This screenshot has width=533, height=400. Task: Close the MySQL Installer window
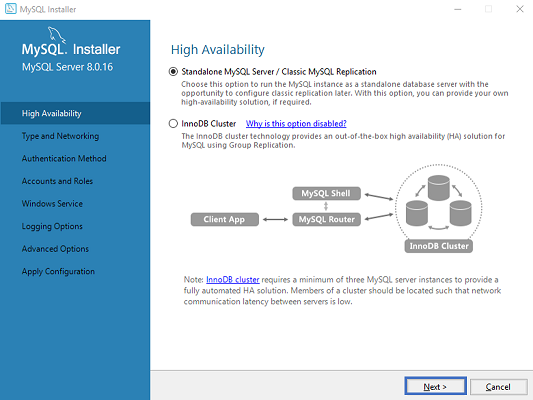(520, 9)
